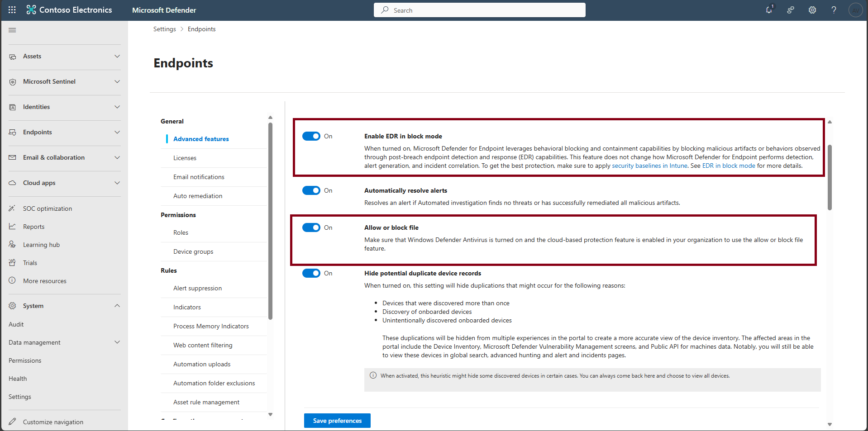Screen dimensions: 868x431
Task: Go to Settings breadcrumb link
Action: point(164,29)
